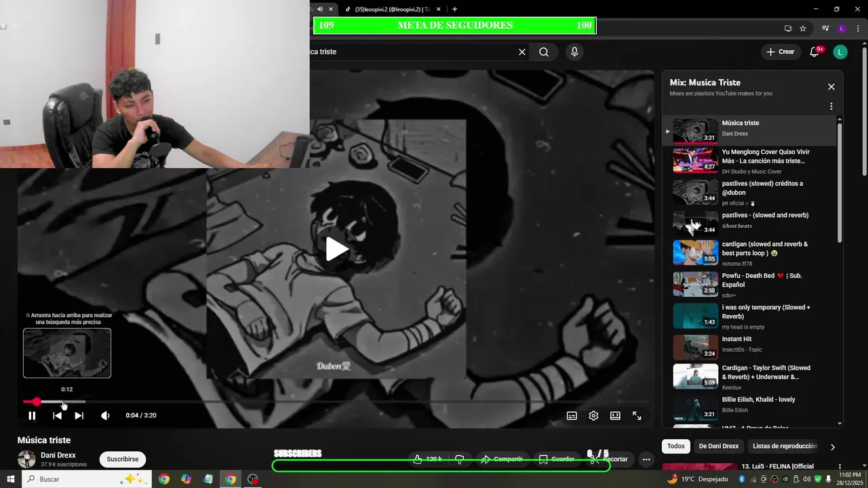868x488 pixels.
Task: Open Chrome three-dot menu
Action: (859, 28)
